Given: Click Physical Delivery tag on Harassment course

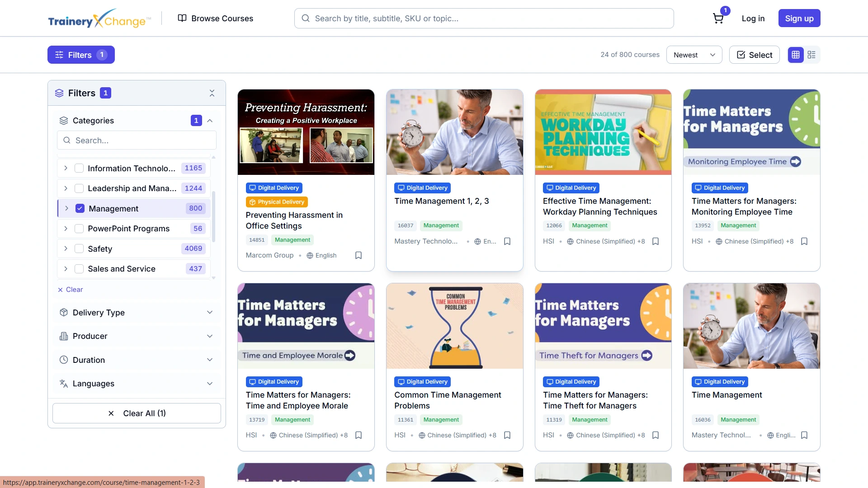Looking at the screenshot, I should point(277,202).
